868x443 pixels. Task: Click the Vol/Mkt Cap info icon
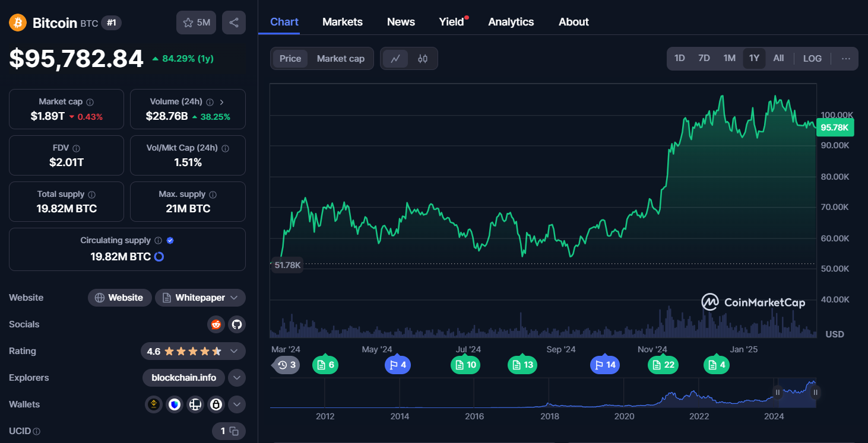(x=225, y=148)
